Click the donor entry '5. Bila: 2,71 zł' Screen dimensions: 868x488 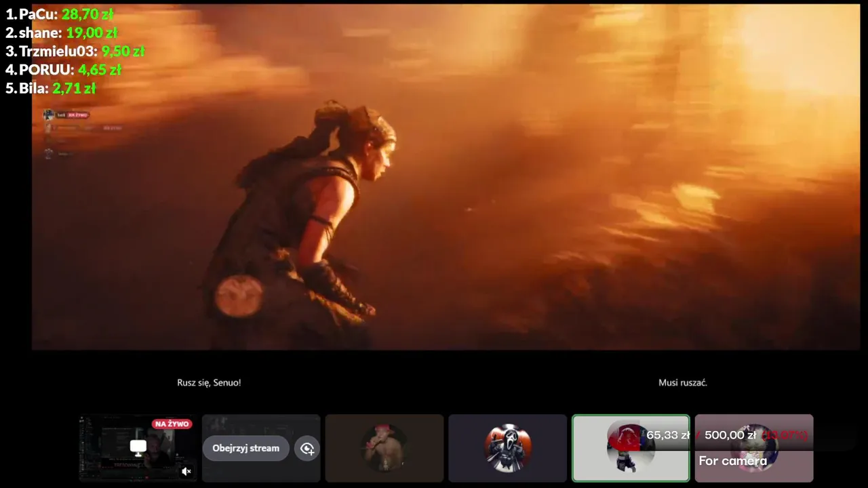tap(51, 88)
